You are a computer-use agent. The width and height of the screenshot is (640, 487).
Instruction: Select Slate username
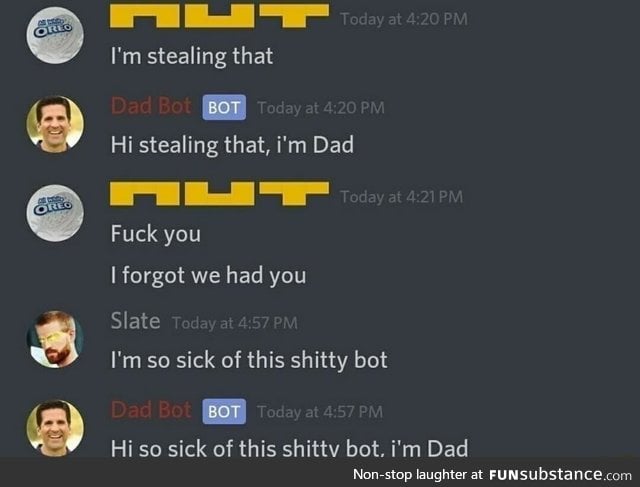click(x=136, y=321)
